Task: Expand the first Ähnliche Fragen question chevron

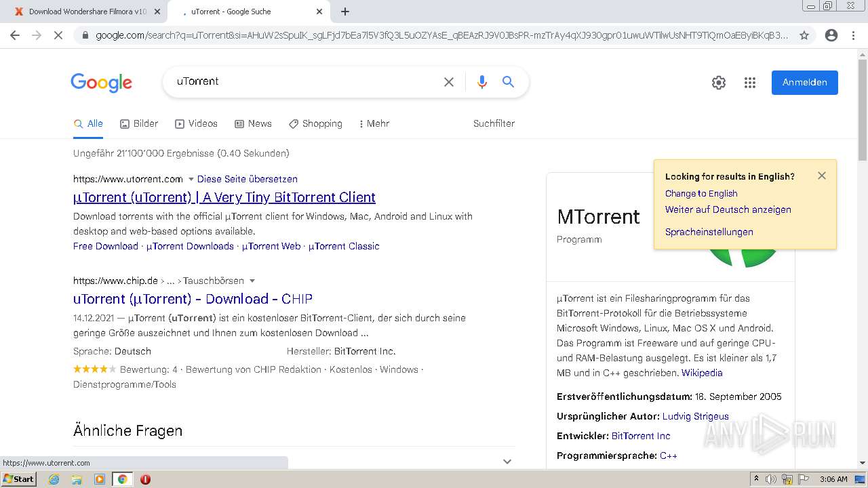Action: click(x=507, y=461)
